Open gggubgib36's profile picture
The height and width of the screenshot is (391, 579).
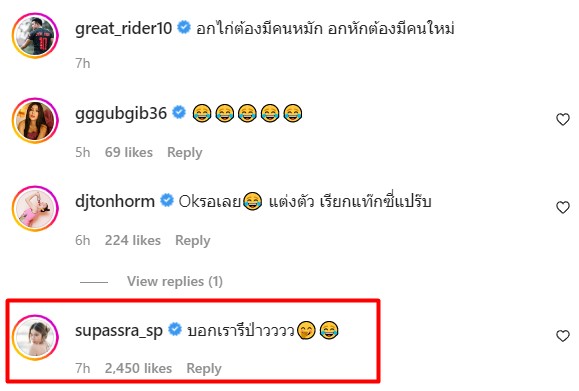click(x=35, y=120)
